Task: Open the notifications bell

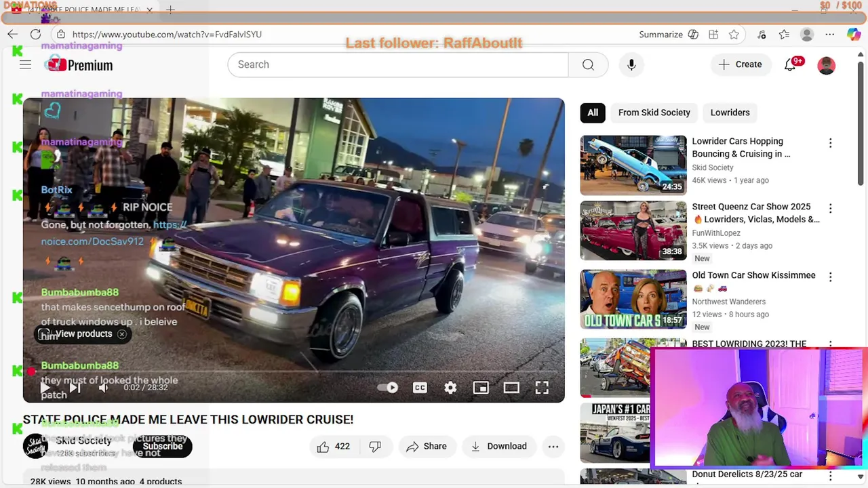Action: click(790, 64)
